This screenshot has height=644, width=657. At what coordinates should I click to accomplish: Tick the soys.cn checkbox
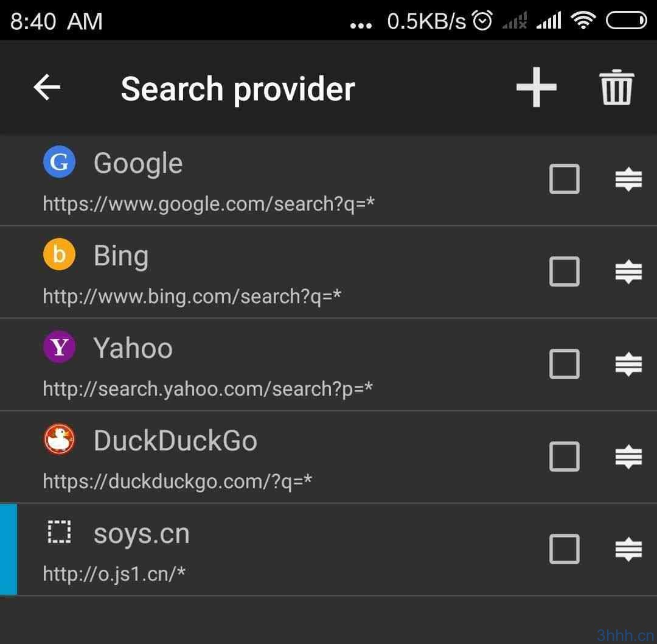point(564,550)
